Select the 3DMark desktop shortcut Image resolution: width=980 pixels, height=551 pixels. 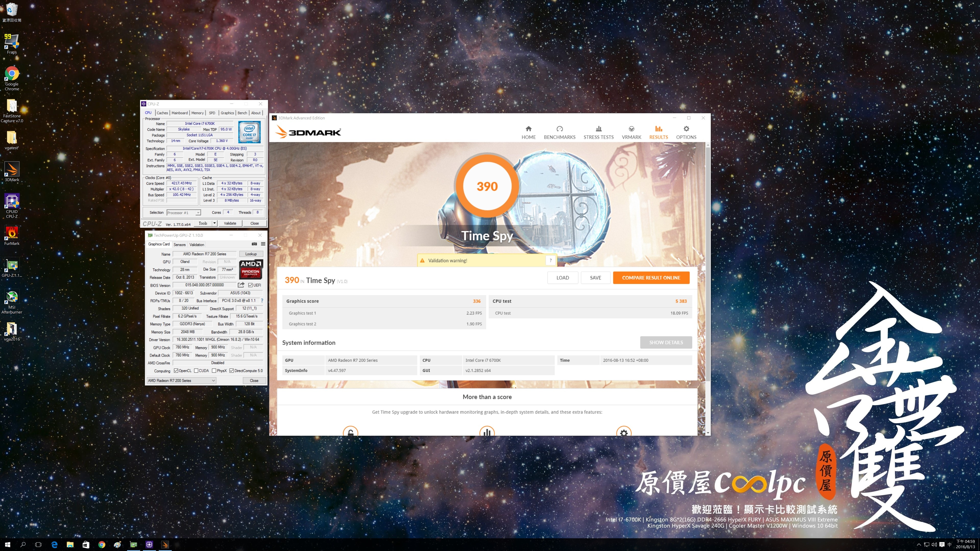click(x=12, y=172)
